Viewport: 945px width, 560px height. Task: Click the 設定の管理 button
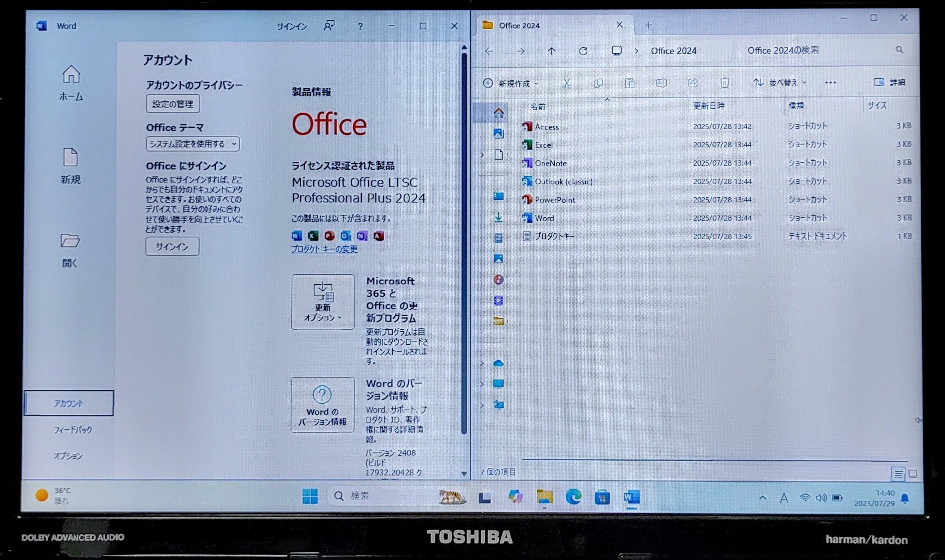pyautogui.click(x=173, y=104)
